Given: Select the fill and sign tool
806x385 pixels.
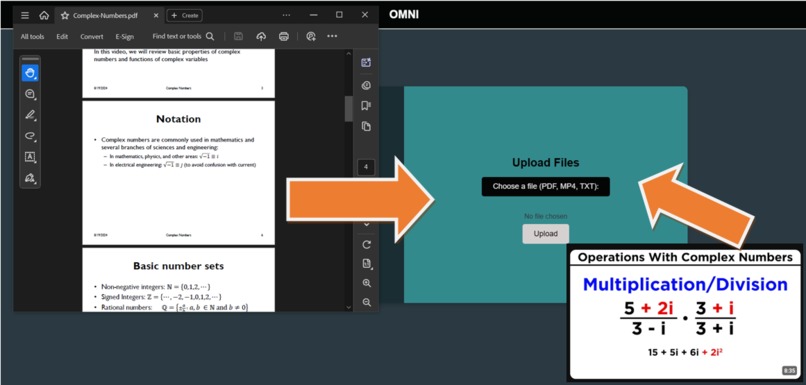Looking at the screenshot, I should (x=30, y=178).
